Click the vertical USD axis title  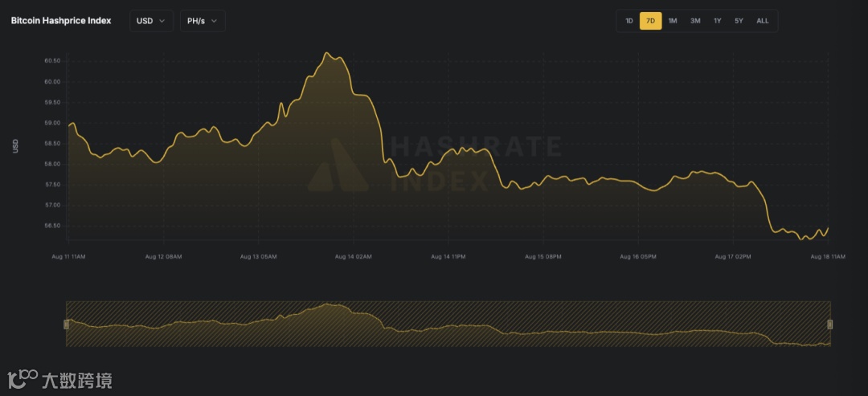[15, 146]
